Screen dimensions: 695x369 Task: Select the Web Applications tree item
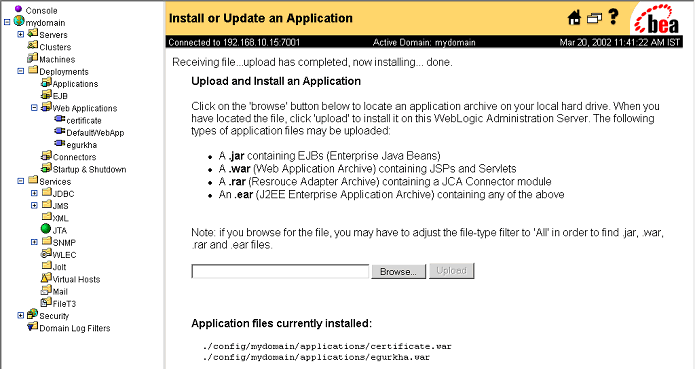coord(85,109)
